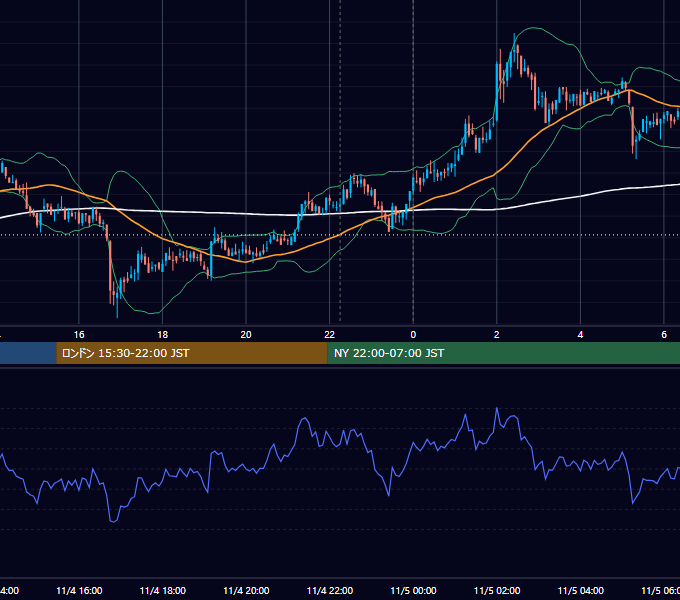Click the 11/5 04:00 date label
This screenshot has width=680, height=600.
tap(581, 590)
